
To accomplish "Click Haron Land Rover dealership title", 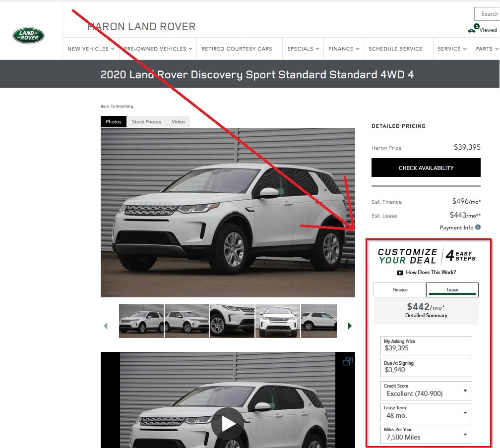I will point(141,26).
